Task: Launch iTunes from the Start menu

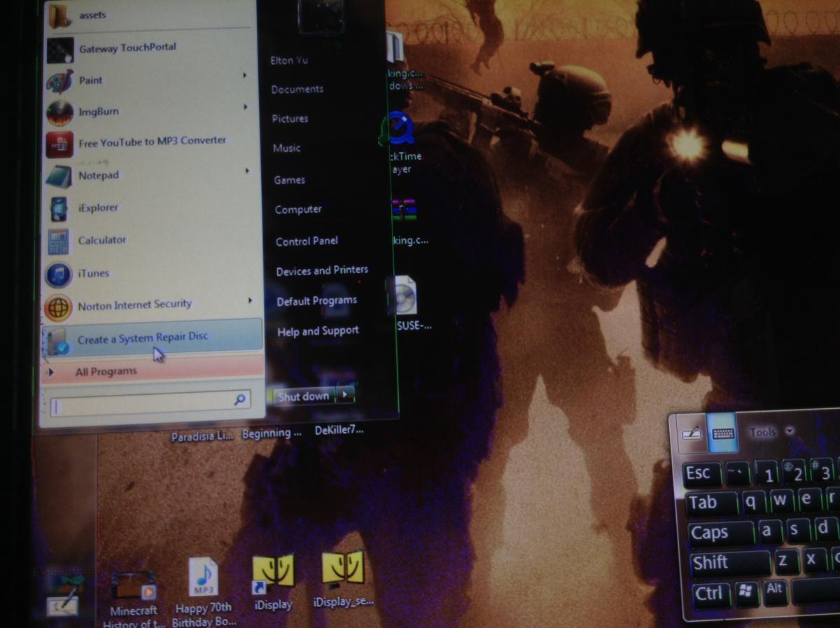Action: click(148, 273)
